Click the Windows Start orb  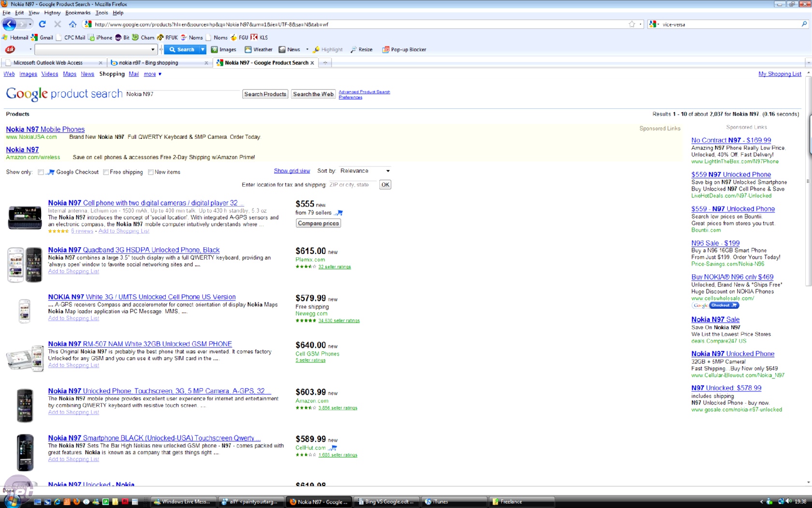[12, 501]
